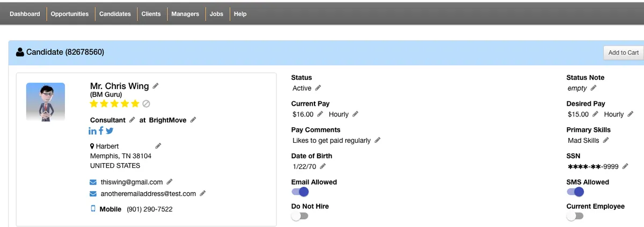This screenshot has height=227, width=644.
Task: Edit the BrightMove employer pencil icon
Action: [x=193, y=120]
